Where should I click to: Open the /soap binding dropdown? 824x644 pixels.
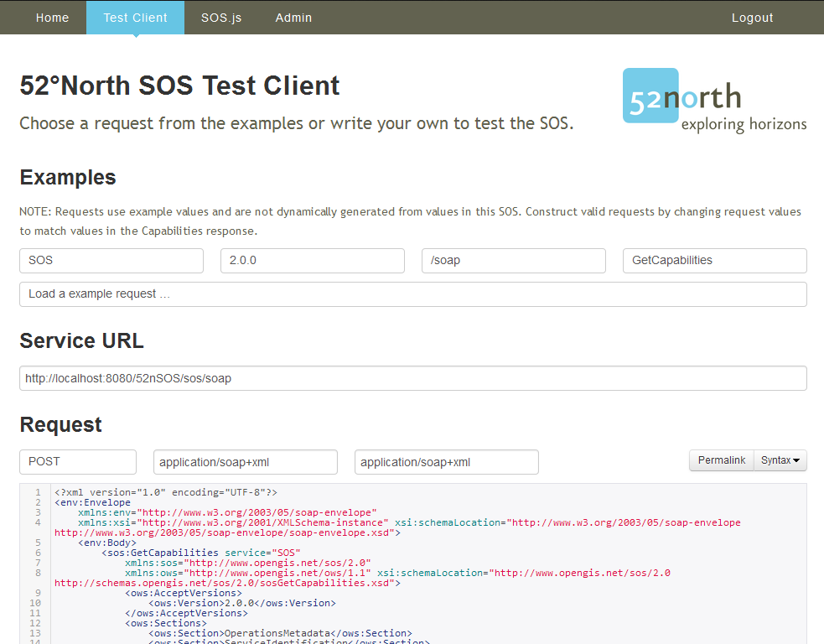[x=513, y=261]
